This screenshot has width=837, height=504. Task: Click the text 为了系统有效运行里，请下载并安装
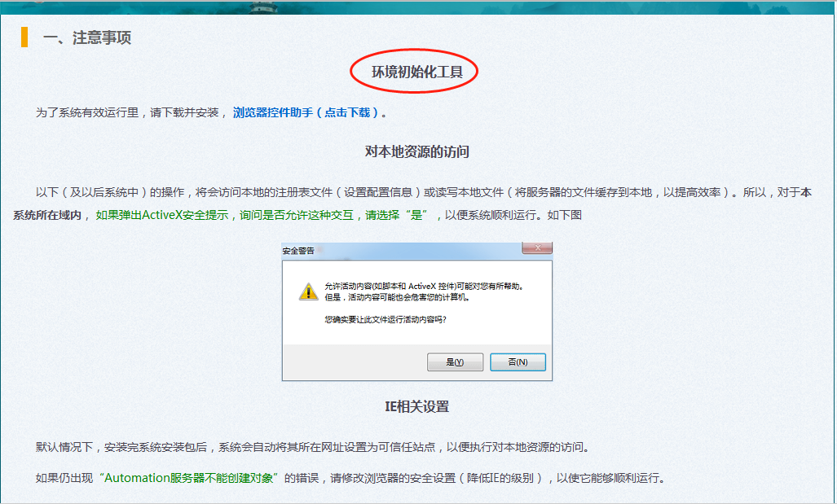pyautogui.click(x=127, y=112)
